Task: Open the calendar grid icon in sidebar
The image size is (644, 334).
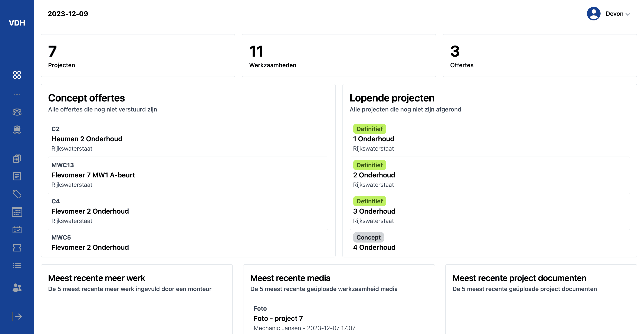Action: [17, 212]
